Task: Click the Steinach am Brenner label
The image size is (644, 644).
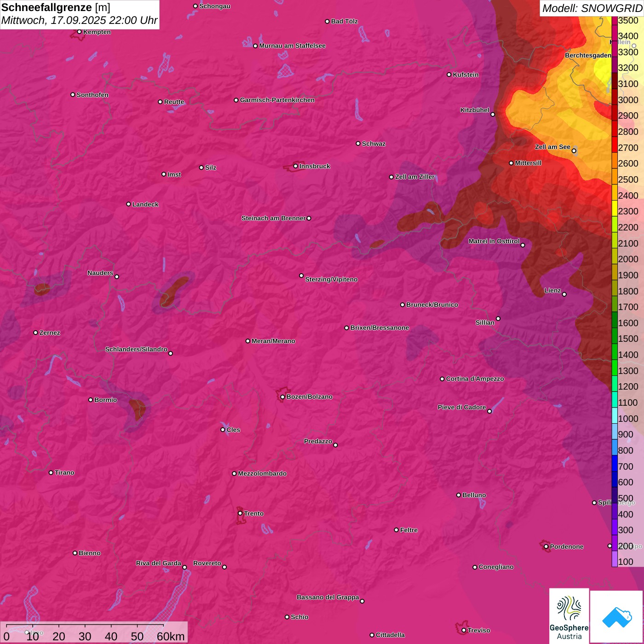Action: click(273, 218)
